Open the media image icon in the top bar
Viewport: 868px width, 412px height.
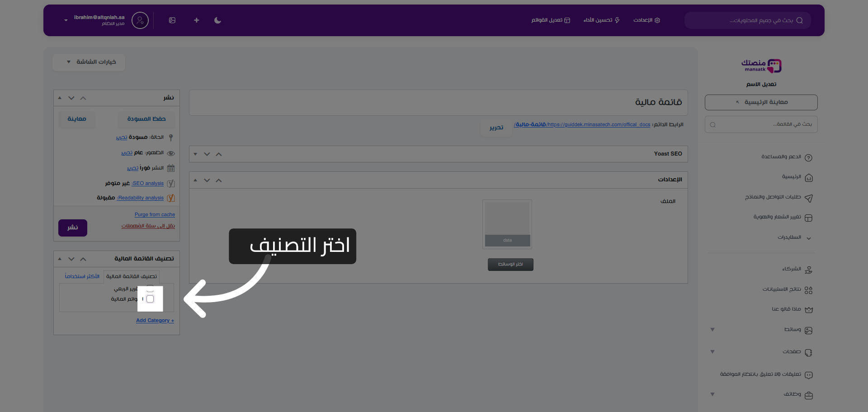tap(172, 20)
